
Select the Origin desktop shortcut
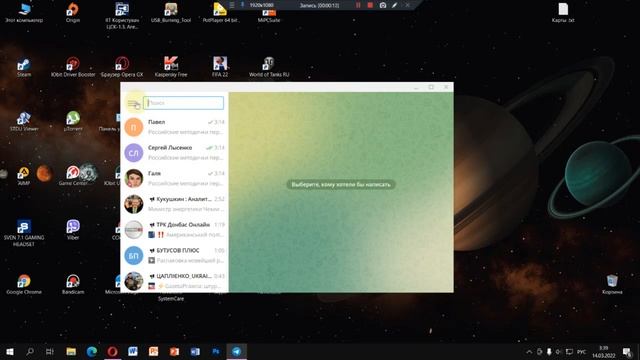coord(73,12)
